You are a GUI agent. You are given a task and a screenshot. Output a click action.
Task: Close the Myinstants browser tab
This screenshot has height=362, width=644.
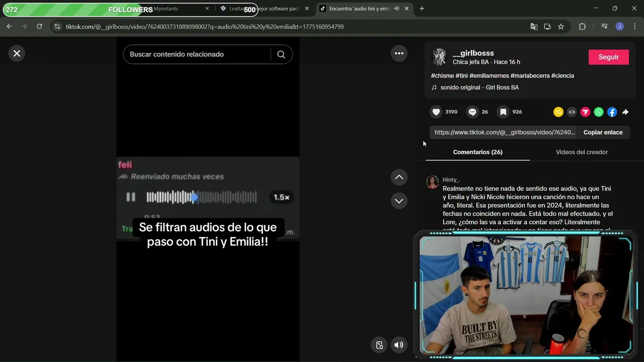coord(207,9)
